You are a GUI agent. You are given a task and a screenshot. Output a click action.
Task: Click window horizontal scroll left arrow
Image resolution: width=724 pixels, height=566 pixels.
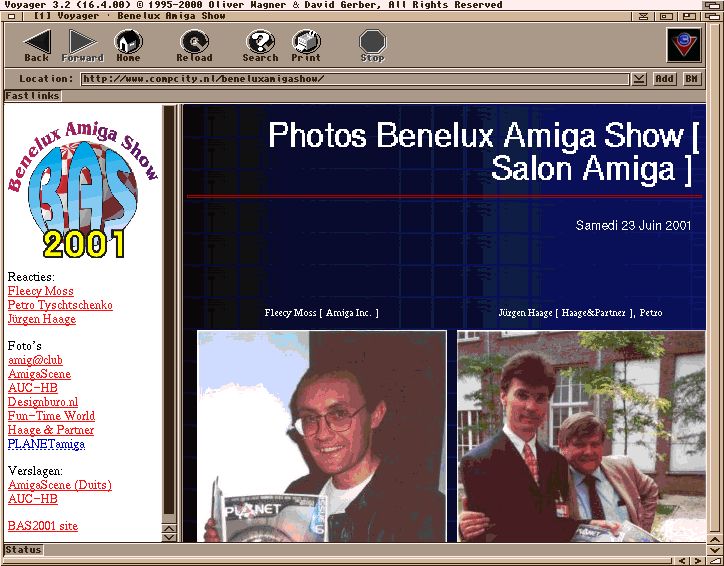[682, 560]
